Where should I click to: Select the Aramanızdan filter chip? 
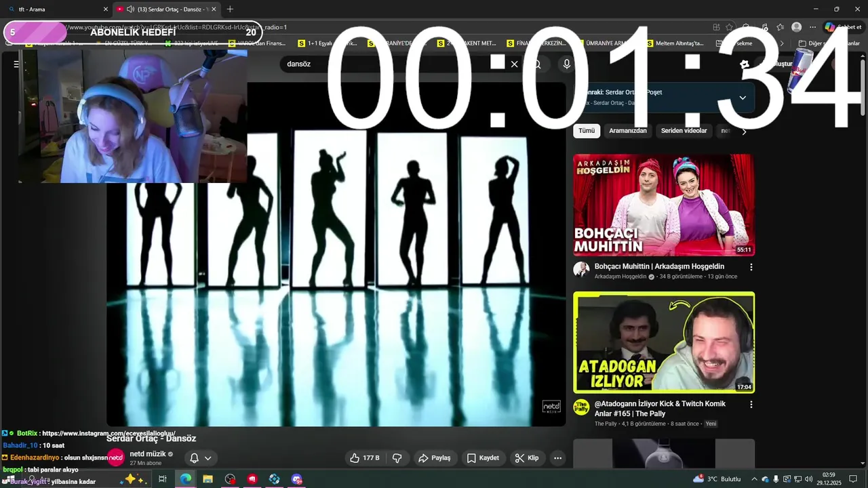click(628, 131)
